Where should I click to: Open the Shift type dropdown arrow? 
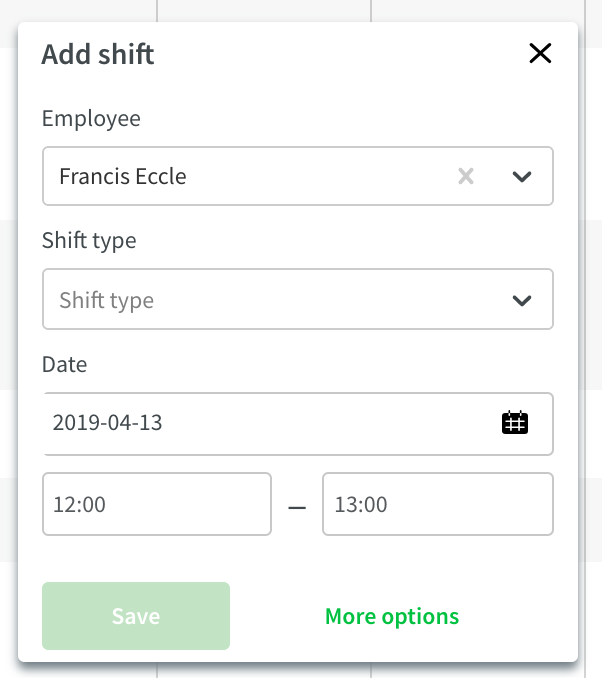click(x=522, y=300)
